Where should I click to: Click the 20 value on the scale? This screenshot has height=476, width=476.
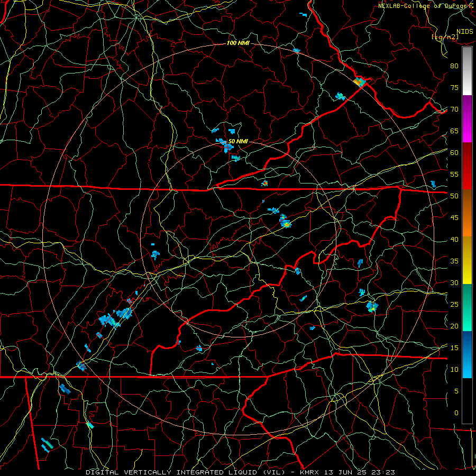coord(454,326)
